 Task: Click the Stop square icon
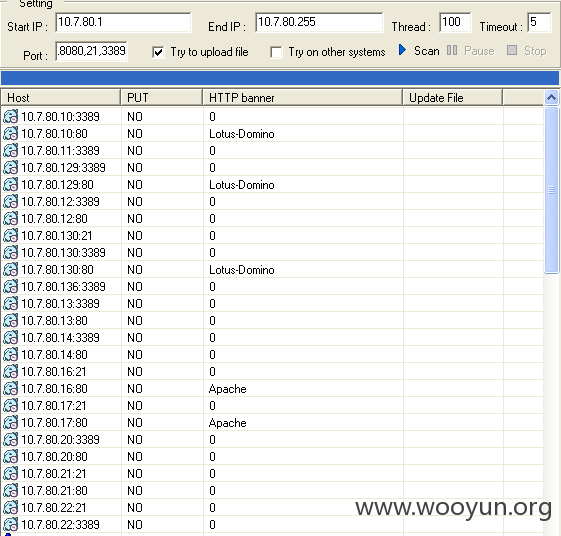512,50
